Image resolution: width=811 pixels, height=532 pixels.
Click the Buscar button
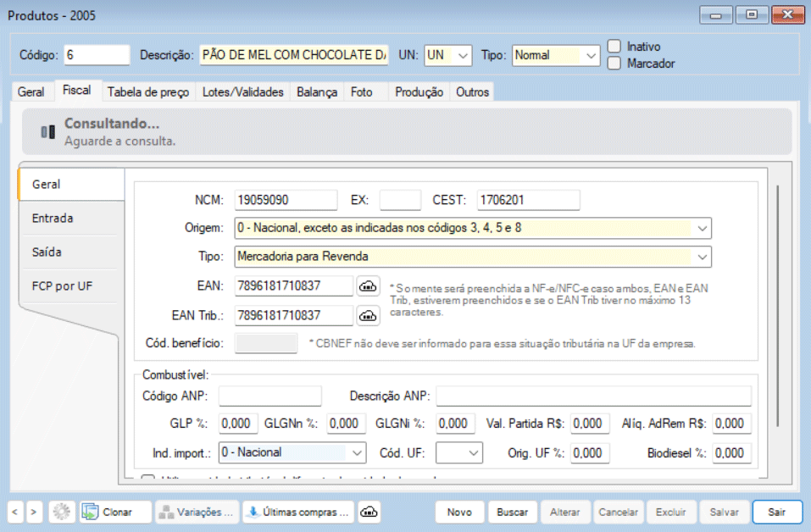[x=512, y=512]
